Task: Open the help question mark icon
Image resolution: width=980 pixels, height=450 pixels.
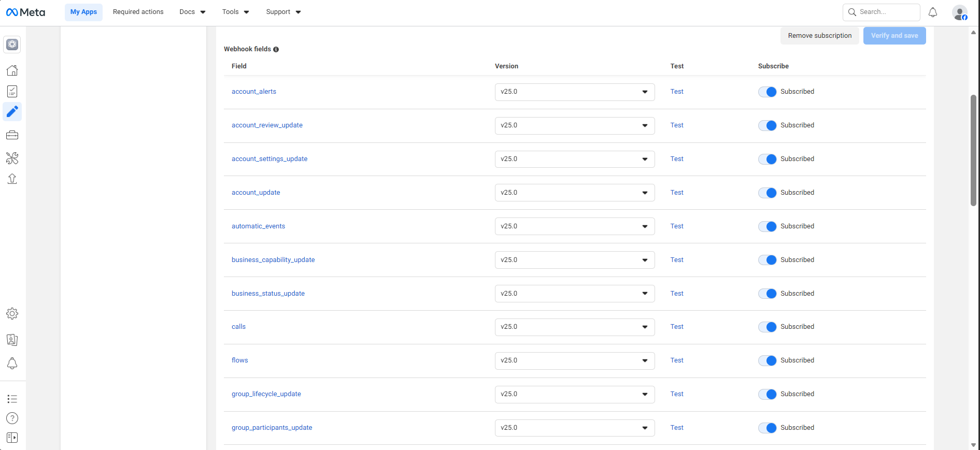Action: [12, 418]
